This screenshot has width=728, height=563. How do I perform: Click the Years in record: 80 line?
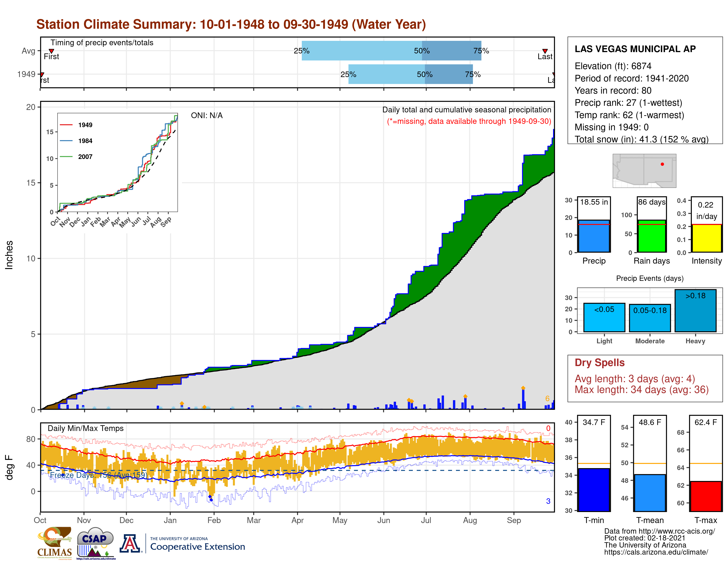click(x=613, y=90)
